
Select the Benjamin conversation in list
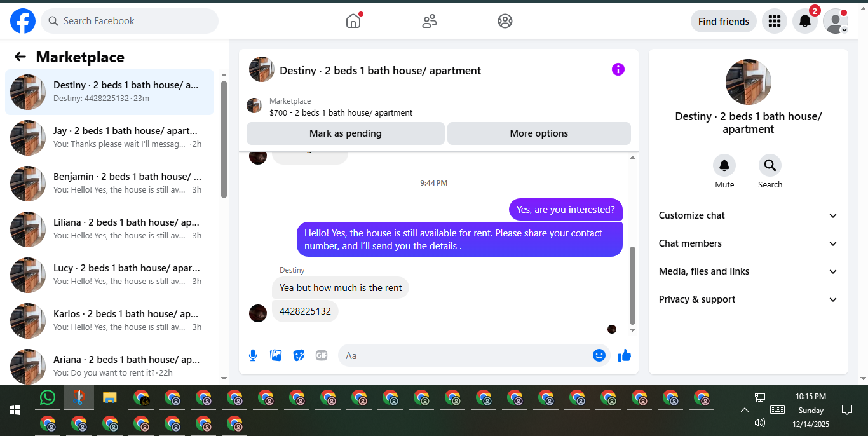pos(110,184)
